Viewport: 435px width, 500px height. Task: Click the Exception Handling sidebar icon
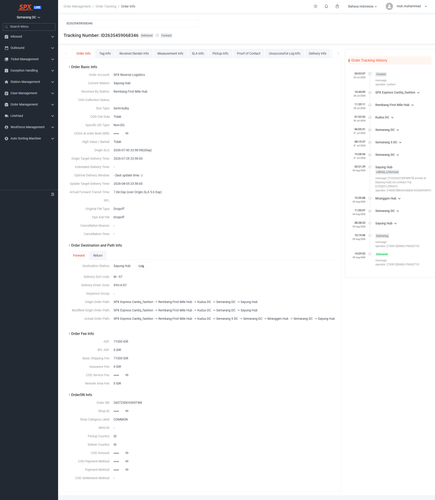(x=6, y=71)
